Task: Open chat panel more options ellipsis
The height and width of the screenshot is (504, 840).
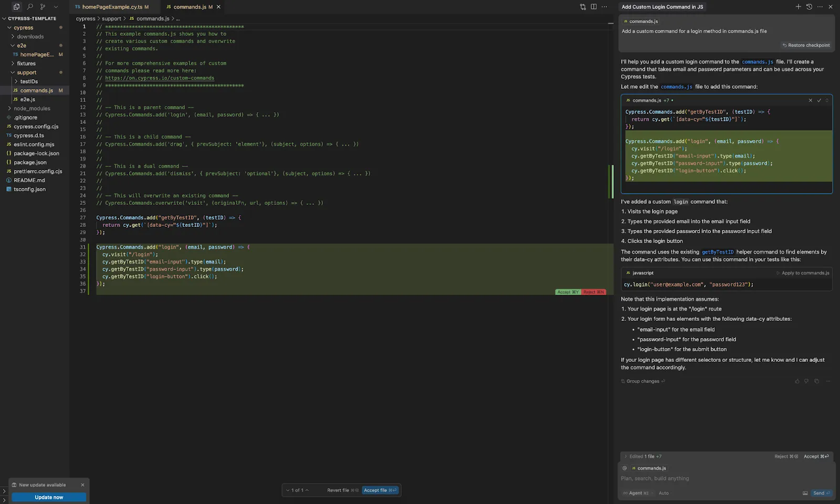Action: click(x=820, y=7)
